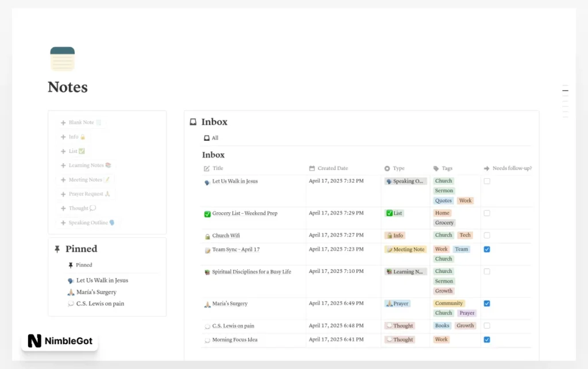Click the calendar icon in Created Date header
The height and width of the screenshot is (369, 588).
pos(312,168)
